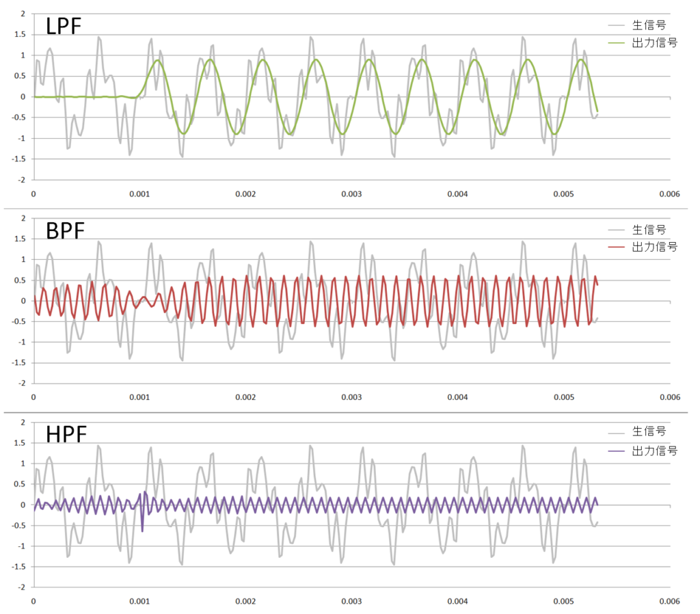Click the -2 y-axis label in HPF chart

(21, 587)
